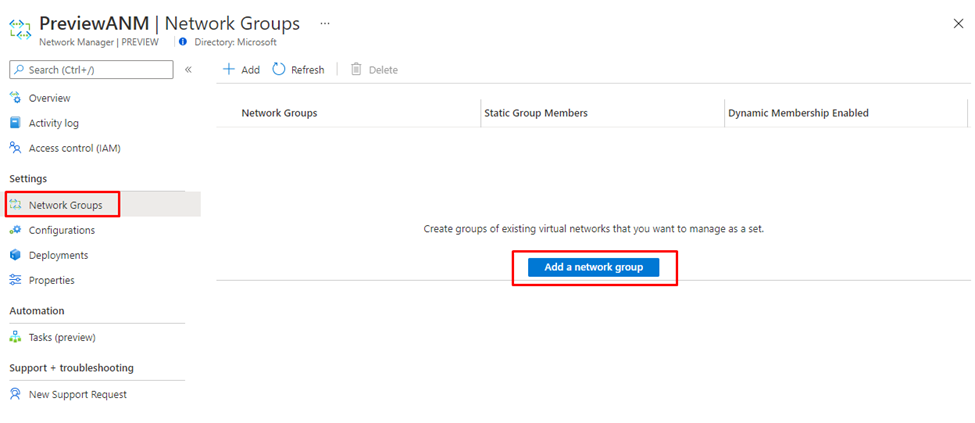Sort by Static Group Members column

(535, 113)
